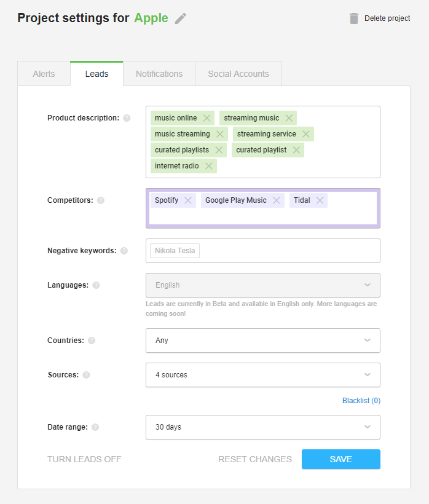The width and height of the screenshot is (429, 504).
Task: Open the Countries dropdown
Action: [263, 341]
